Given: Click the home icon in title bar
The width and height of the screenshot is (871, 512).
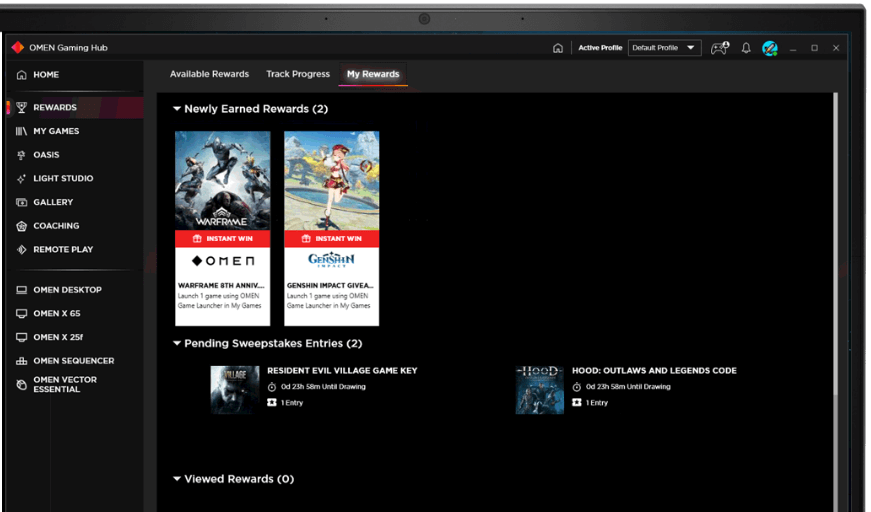Looking at the screenshot, I should pos(558,48).
